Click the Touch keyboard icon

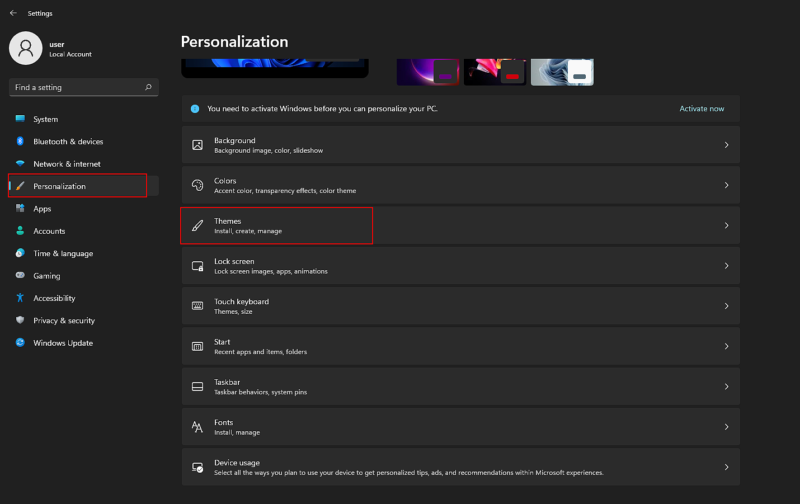(x=197, y=306)
